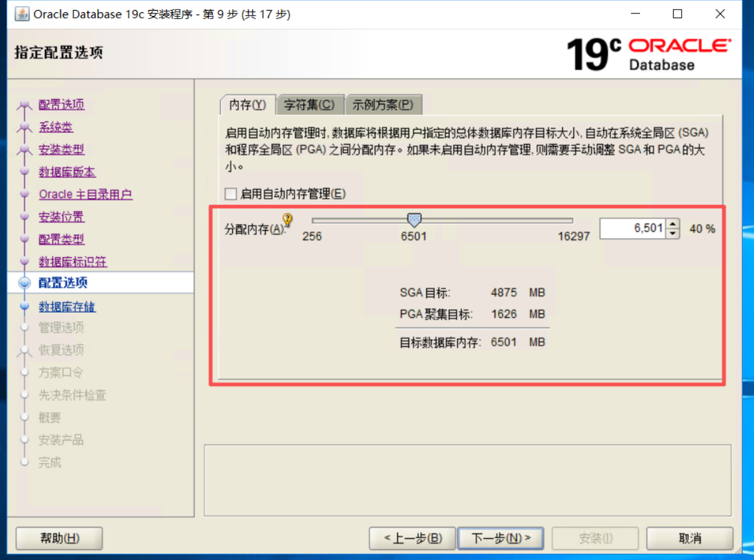Viewport: 754px width, 560px height.
Task: Enable the 启用自动内存管理 checkbox
Action: [231, 194]
